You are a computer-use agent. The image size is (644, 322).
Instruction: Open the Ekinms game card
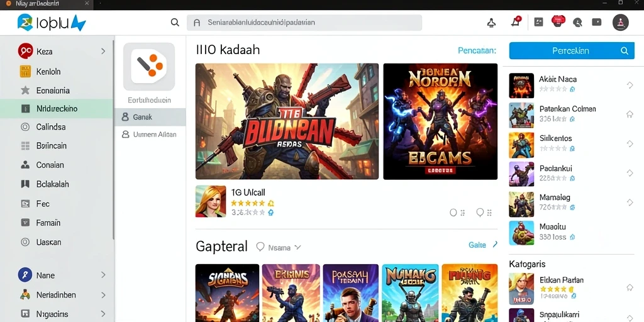click(291, 293)
